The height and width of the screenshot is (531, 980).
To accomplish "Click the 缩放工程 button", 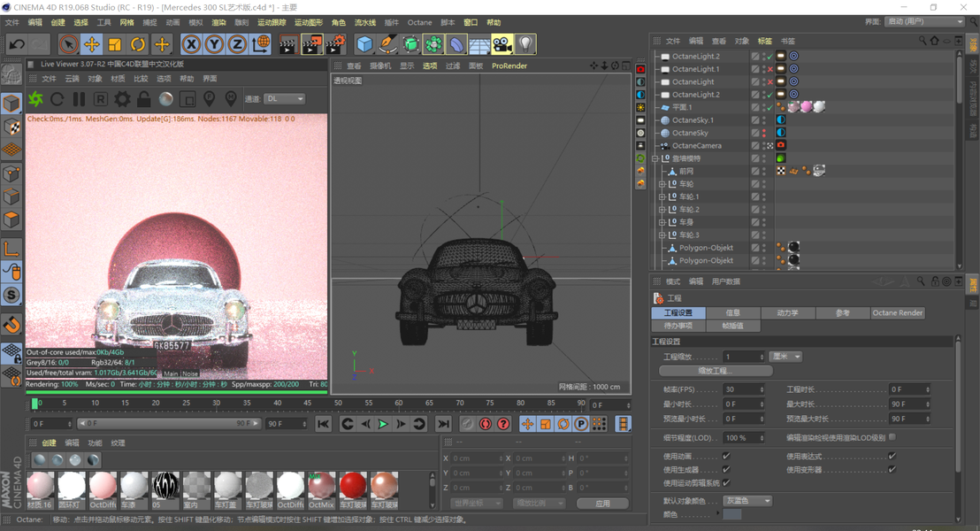I will pos(716,371).
